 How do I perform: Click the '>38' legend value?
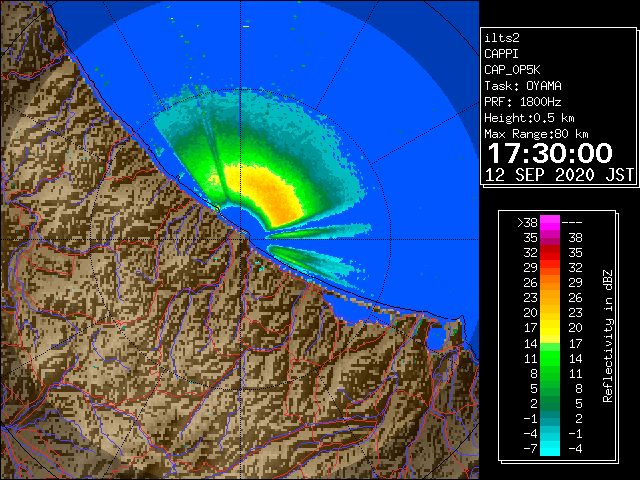(x=527, y=222)
